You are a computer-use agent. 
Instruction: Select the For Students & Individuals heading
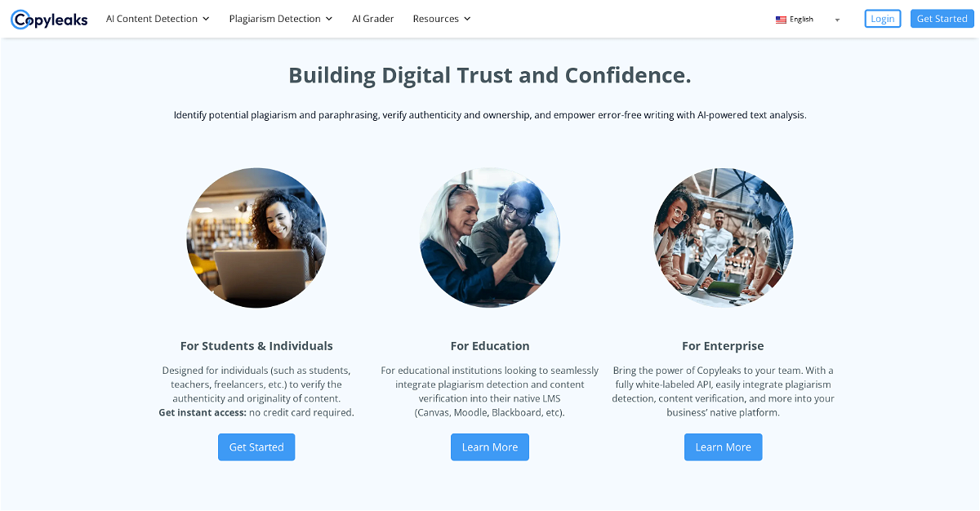(x=256, y=346)
